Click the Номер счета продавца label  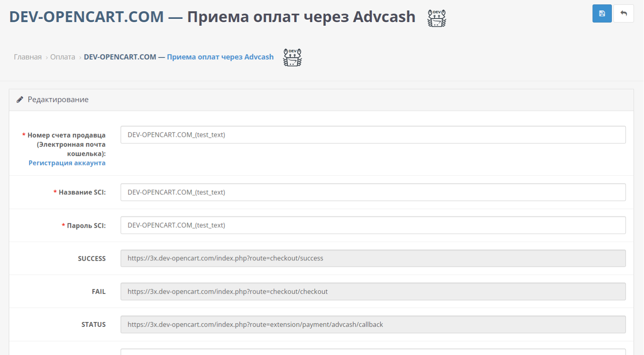[66, 144]
